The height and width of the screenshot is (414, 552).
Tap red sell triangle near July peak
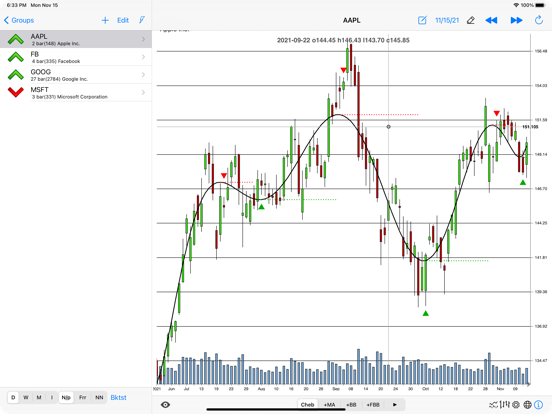(224, 175)
